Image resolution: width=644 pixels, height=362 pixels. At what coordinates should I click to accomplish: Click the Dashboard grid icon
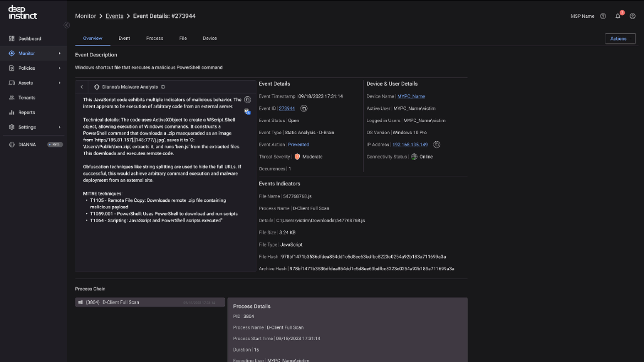[x=12, y=38]
